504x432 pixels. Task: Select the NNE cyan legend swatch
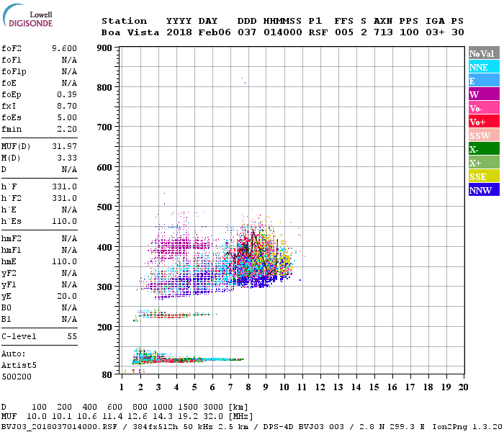(x=484, y=67)
